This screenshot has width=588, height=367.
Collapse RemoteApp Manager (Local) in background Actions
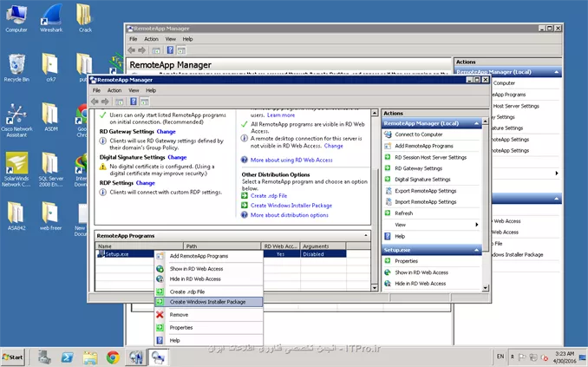(x=557, y=72)
